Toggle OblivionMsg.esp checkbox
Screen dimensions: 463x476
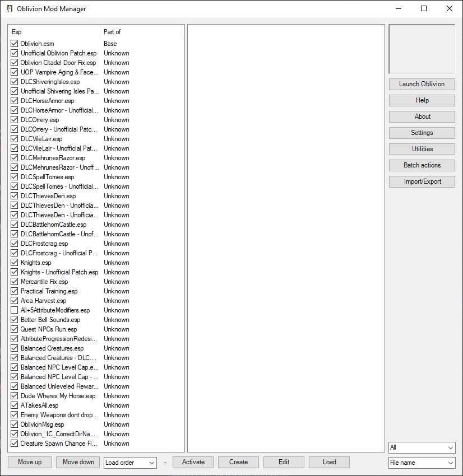pyautogui.click(x=14, y=424)
